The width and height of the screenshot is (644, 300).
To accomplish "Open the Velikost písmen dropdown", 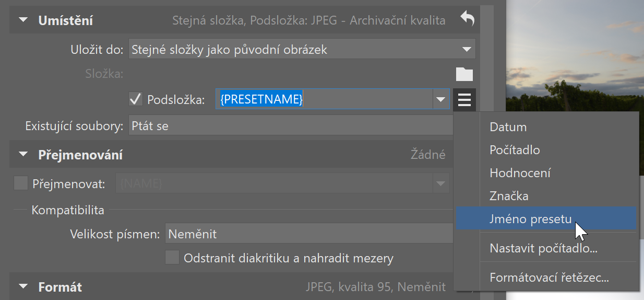I will click(x=309, y=234).
